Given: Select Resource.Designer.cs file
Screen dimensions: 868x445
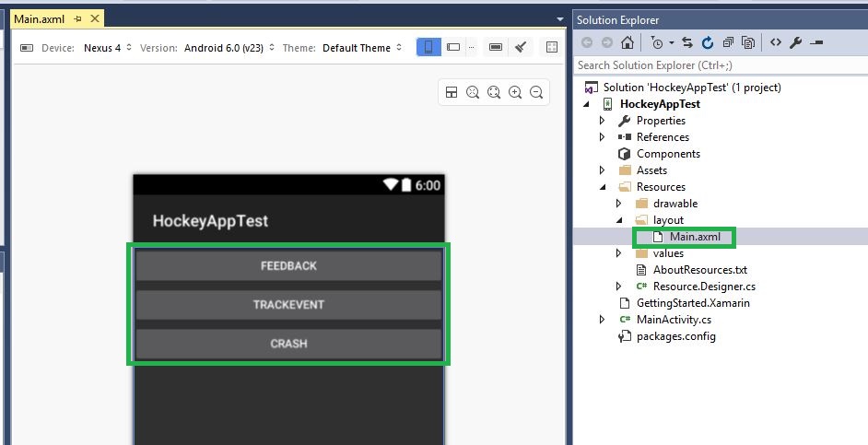Looking at the screenshot, I should point(704,287).
